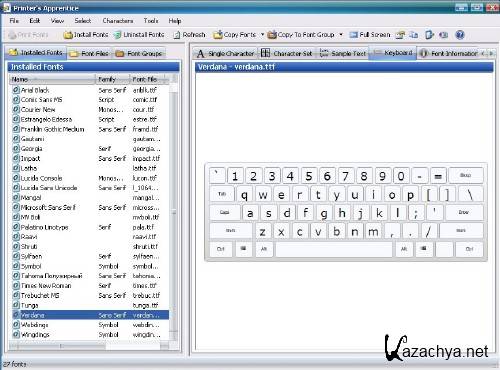Click the font icon beside Symbol
This screenshot has height=370, width=500.
(x=16, y=266)
